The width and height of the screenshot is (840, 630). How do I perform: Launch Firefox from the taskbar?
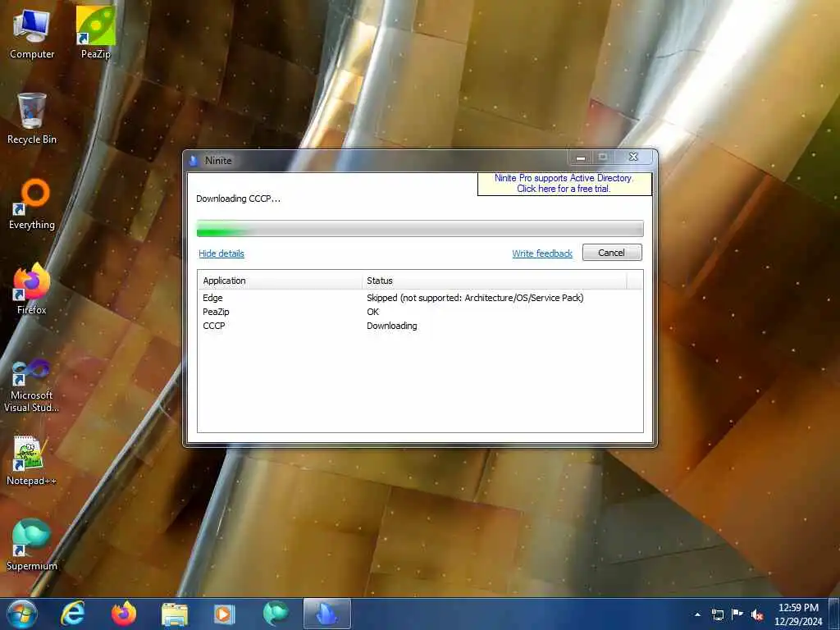tap(124, 614)
